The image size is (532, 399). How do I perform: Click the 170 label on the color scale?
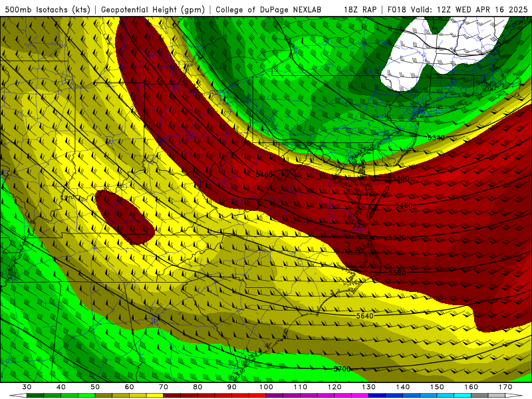click(x=505, y=387)
